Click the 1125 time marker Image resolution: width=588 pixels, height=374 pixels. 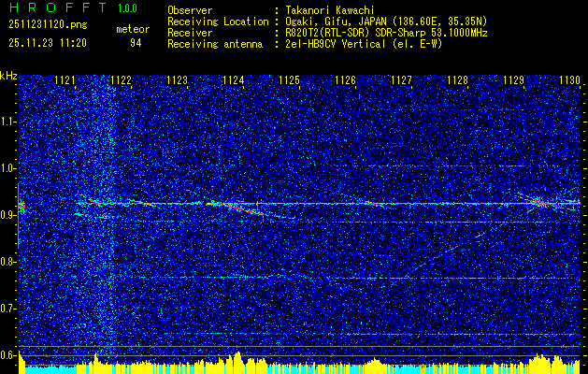click(x=289, y=80)
